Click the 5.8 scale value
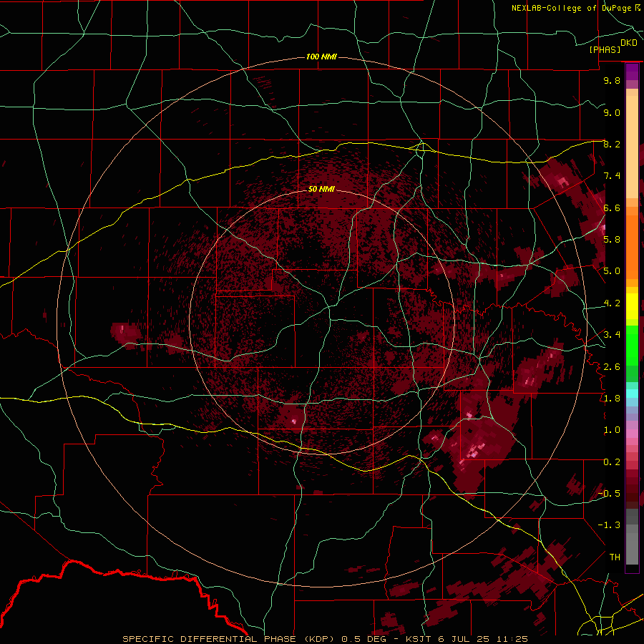This screenshot has width=644, height=644. [612, 240]
